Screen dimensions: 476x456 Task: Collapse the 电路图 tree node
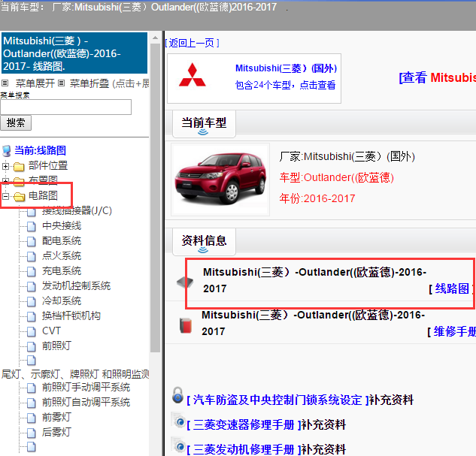[x=5, y=197]
